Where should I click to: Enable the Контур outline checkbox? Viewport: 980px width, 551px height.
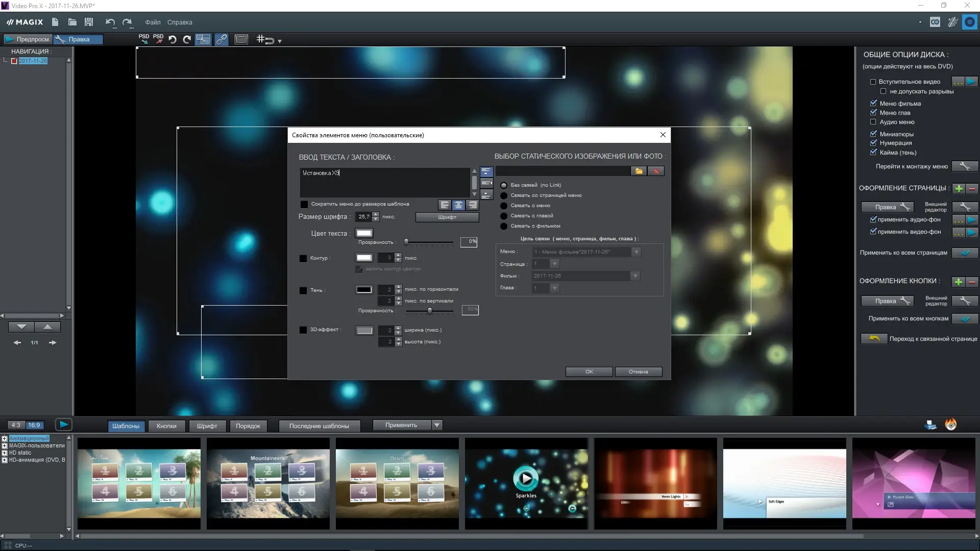click(303, 259)
